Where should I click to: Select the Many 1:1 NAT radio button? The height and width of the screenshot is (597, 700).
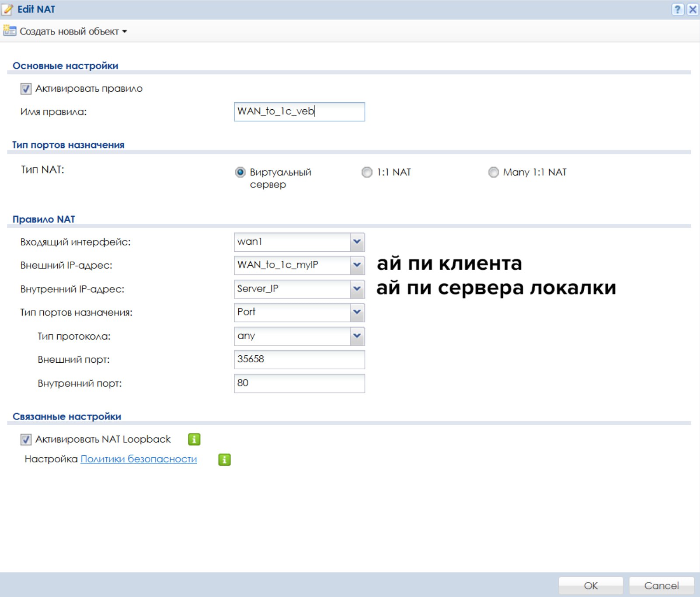[x=493, y=172]
